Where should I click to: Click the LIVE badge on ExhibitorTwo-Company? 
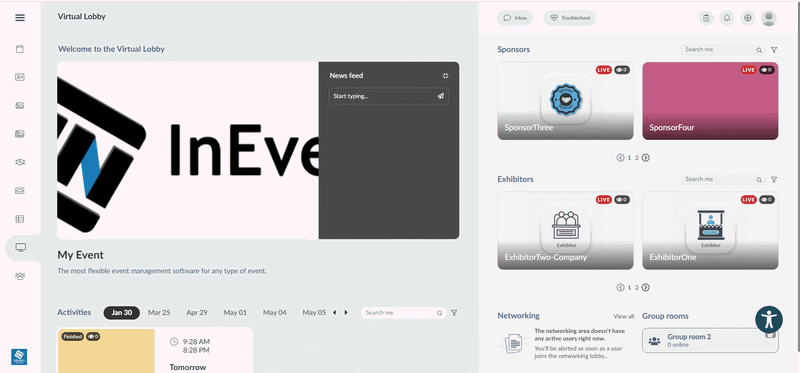[x=604, y=200]
